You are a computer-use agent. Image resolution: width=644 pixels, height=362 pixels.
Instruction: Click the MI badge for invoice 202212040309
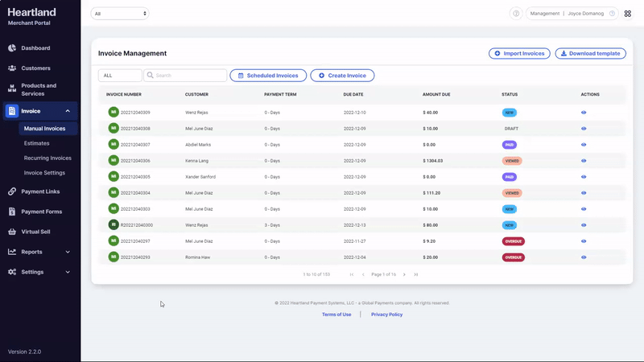[x=114, y=112]
